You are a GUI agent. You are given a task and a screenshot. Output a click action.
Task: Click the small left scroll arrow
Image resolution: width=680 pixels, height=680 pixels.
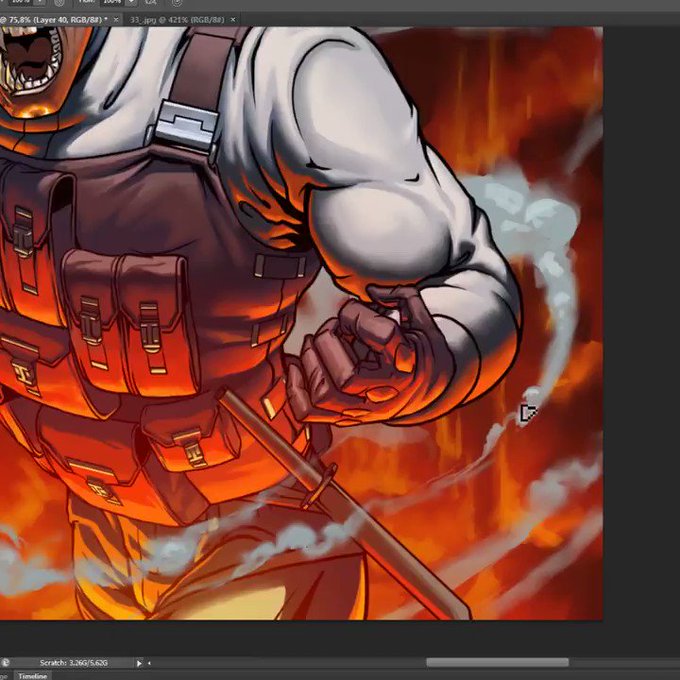point(149,663)
